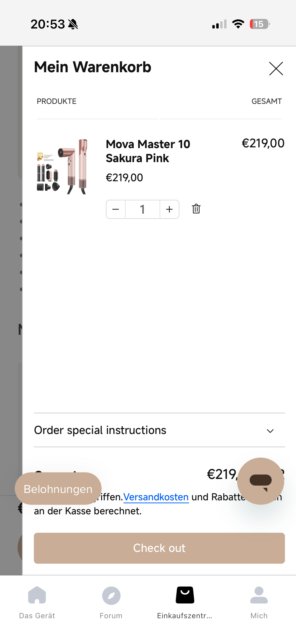Tap the silent mode bell icon
Screen dimensions: 296x644
pyautogui.click(x=73, y=24)
